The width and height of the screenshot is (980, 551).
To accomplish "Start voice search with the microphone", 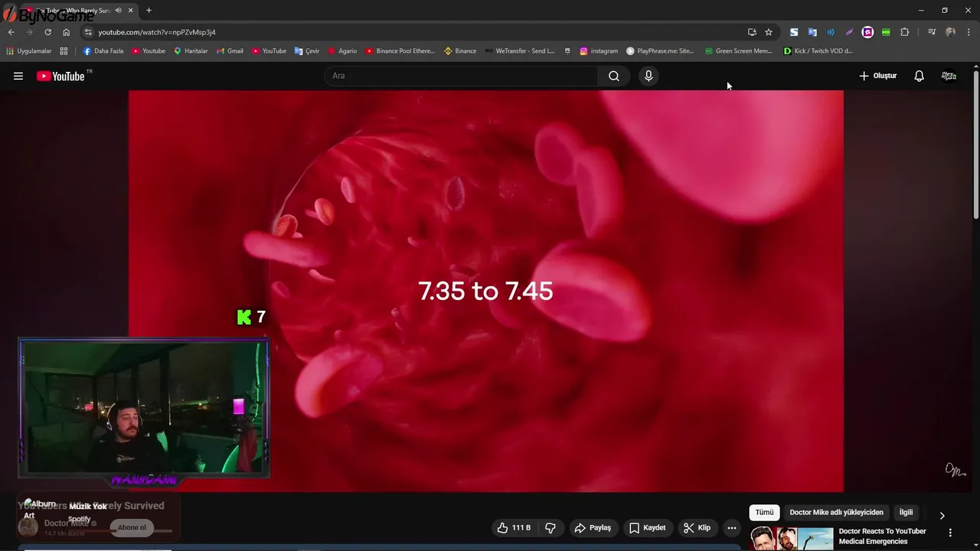I will 648,76.
